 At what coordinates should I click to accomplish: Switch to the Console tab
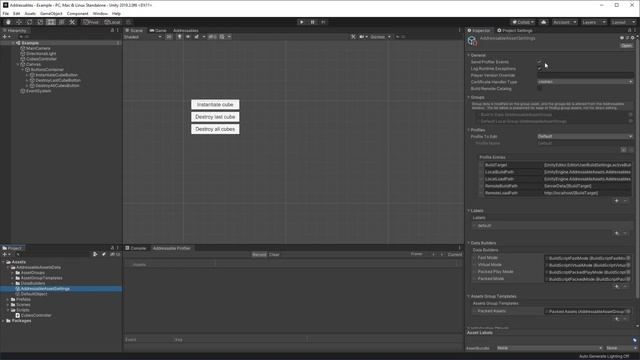[x=136, y=248]
